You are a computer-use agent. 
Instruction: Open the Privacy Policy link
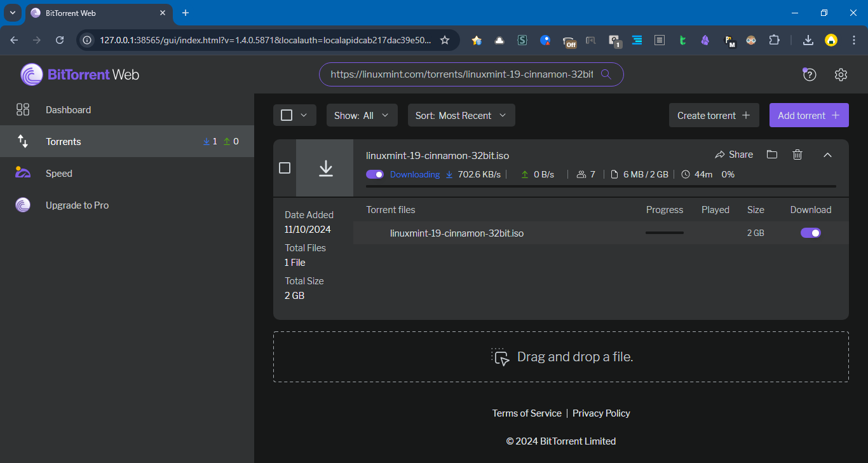[x=601, y=413]
